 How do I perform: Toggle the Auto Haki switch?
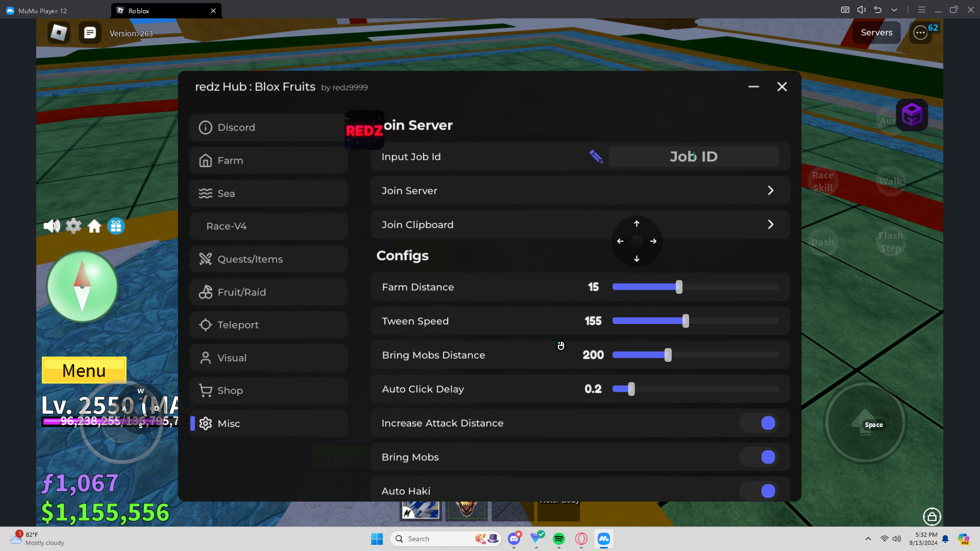point(759,491)
